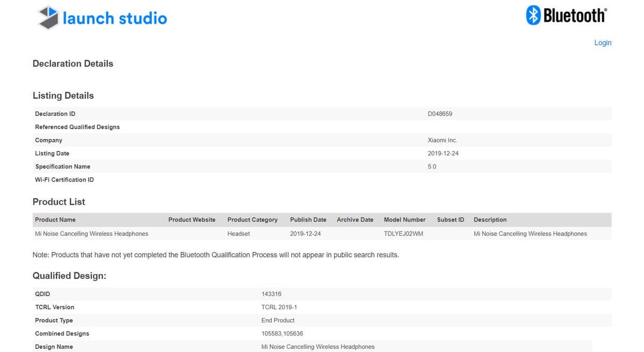Select the Product List heading
The width and height of the screenshot is (644, 352).
[59, 202]
